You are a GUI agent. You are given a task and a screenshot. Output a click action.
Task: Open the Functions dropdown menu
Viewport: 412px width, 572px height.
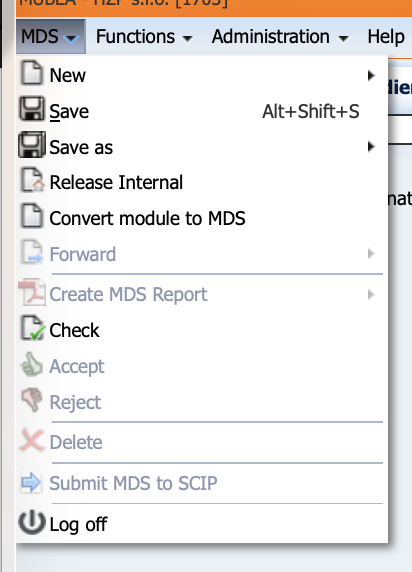[x=144, y=37]
